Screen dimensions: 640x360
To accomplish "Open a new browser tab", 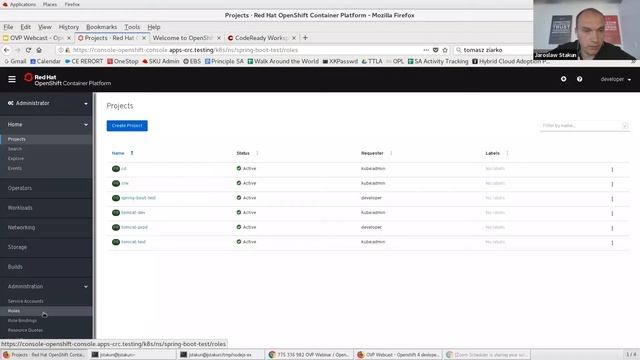I will coord(305,38).
